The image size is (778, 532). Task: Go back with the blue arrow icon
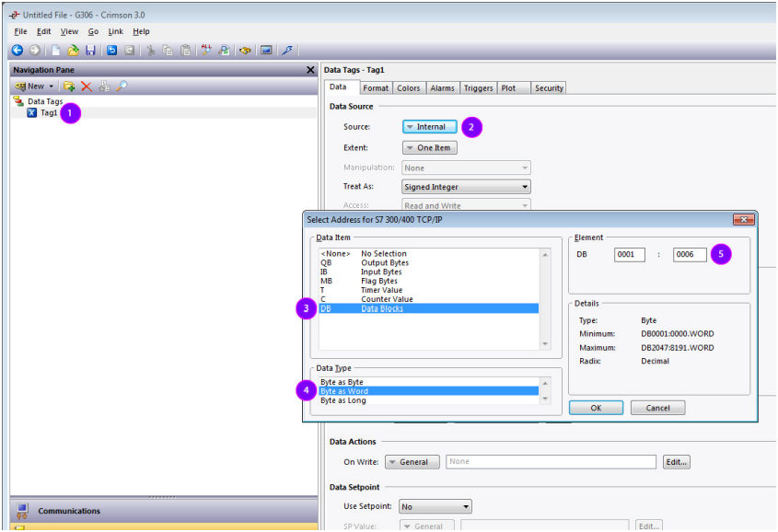pos(17,50)
